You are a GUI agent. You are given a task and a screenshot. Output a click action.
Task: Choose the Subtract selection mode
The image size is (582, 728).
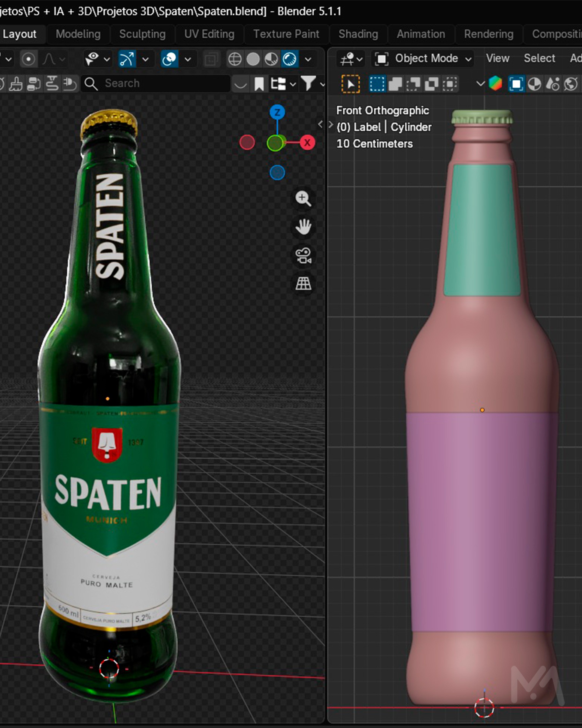413,84
